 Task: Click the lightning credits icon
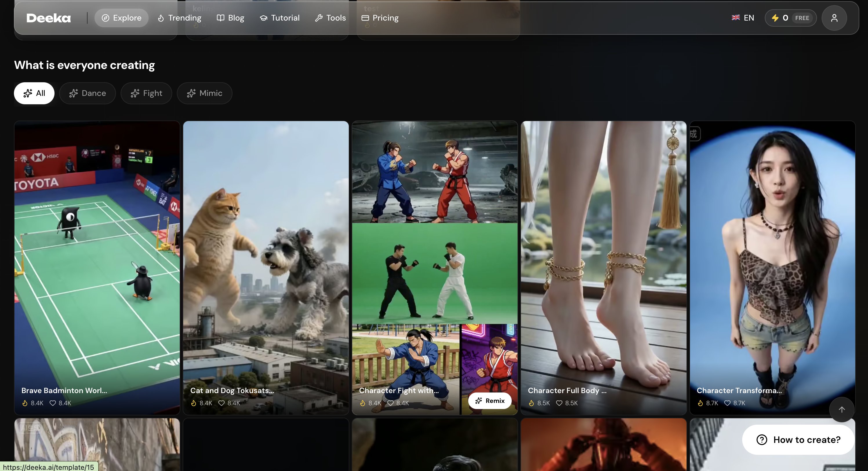pos(775,18)
